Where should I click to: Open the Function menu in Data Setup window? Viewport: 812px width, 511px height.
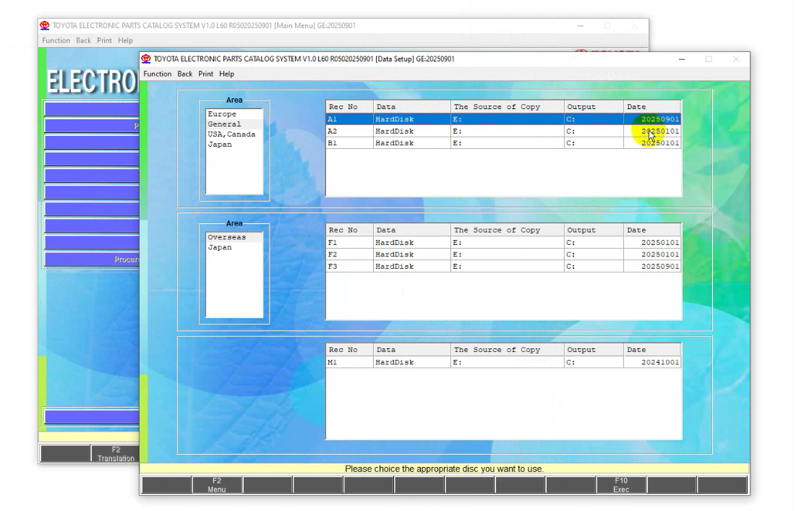(x=157, y=74)
